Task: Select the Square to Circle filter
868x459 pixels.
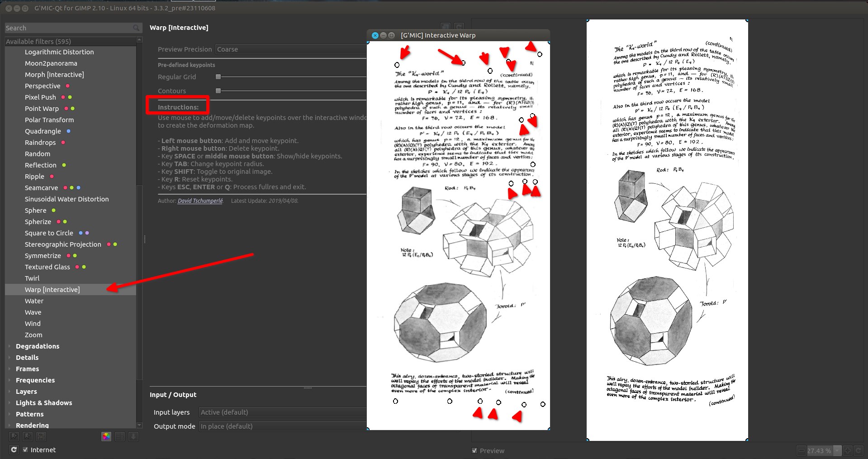Action: point(49,233)
